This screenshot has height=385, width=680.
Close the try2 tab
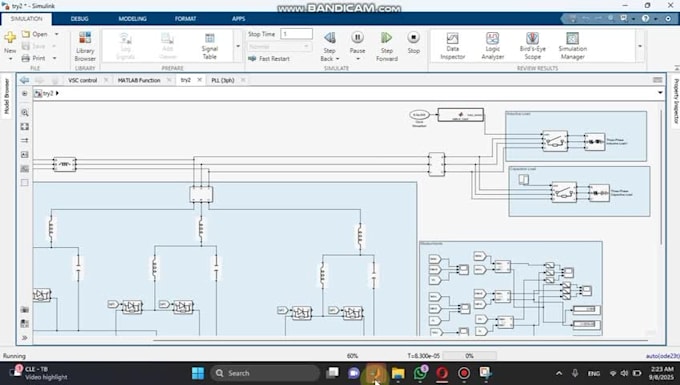click(199, 80)
